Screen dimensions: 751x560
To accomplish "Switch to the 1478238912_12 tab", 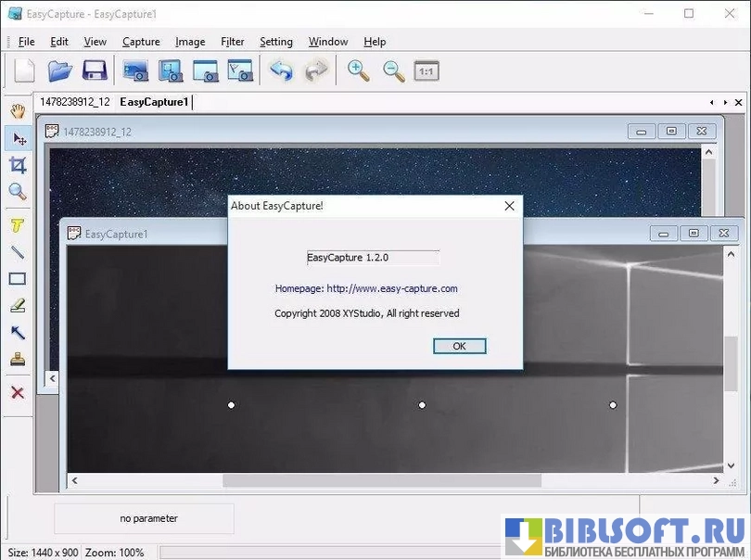I will 75,102.
